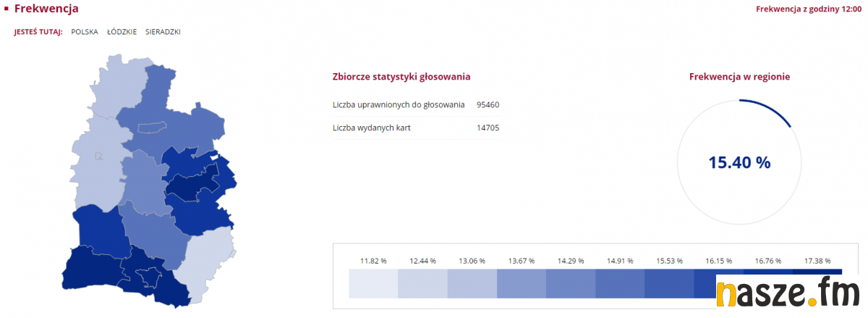The width and height of the screenshot is (868, 318).
Task: Pick the 15.53 % legend color box
Action: point(668,283)
